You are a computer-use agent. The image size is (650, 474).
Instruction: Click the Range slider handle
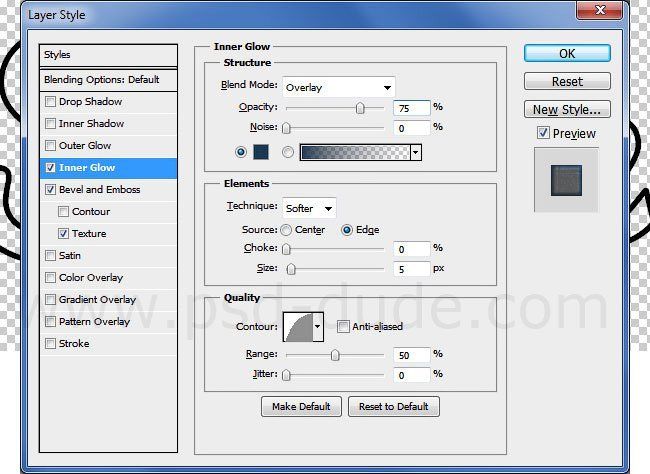click(x=335, y=355)
